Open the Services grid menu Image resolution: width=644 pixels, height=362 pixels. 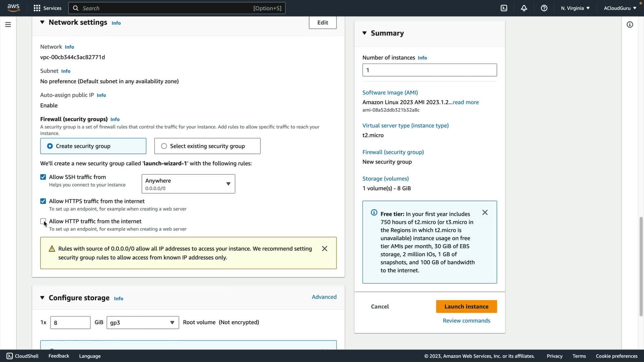(47, 8)
